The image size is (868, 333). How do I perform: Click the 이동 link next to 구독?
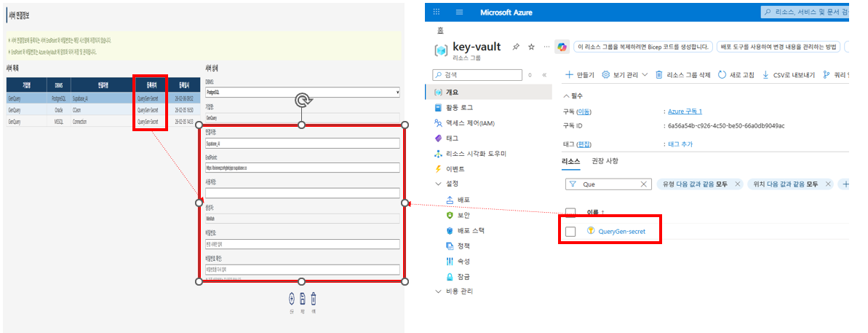584,111
